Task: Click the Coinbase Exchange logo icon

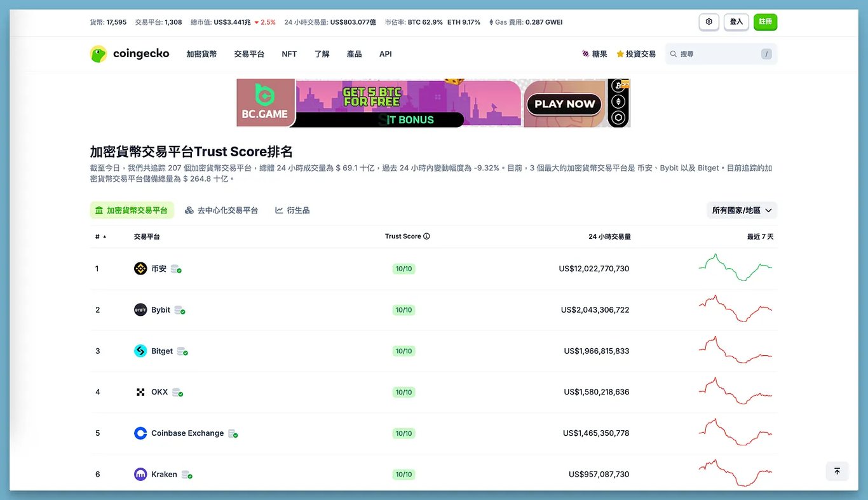Action: coord(140,433)
